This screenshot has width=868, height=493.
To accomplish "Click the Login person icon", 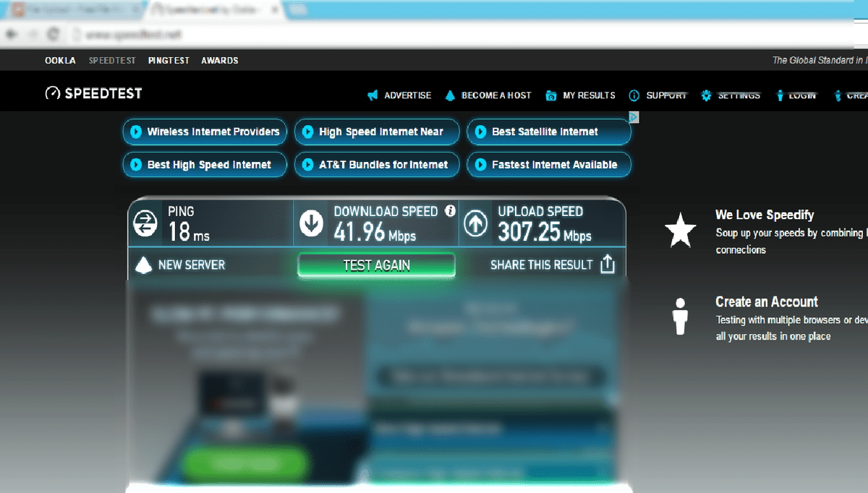I will [x=780, y=95].
